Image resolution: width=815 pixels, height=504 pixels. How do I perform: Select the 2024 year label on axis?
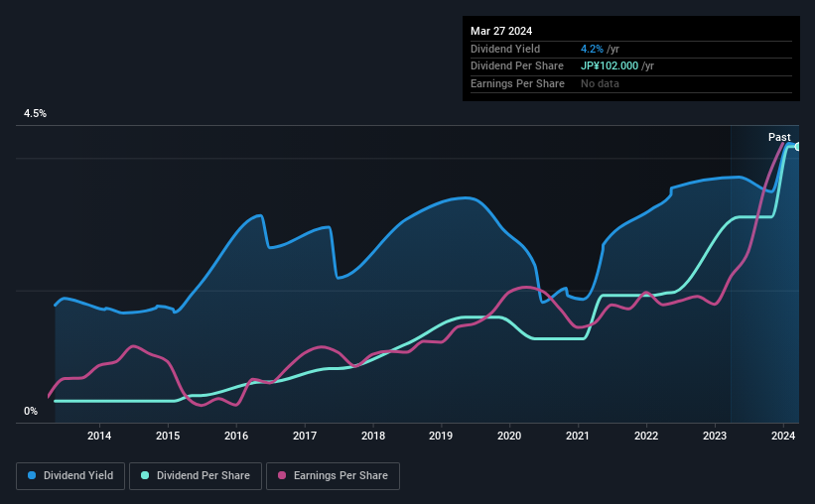pos(783,436)
